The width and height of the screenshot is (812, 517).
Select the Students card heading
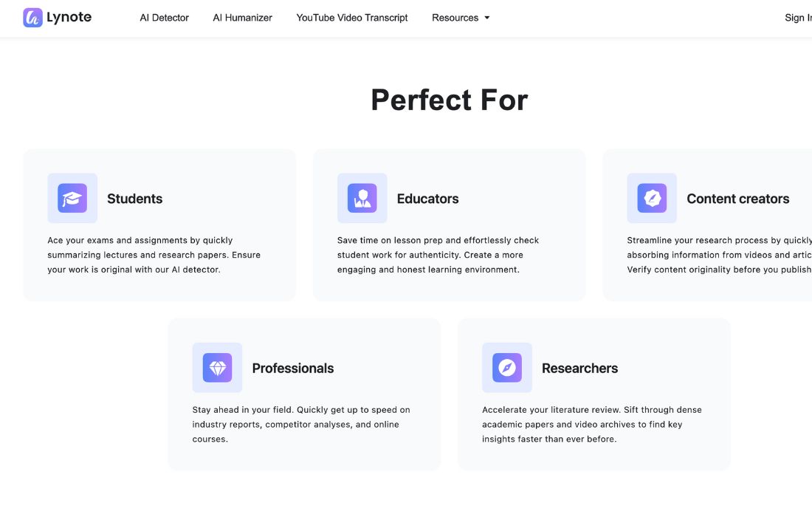135,199
